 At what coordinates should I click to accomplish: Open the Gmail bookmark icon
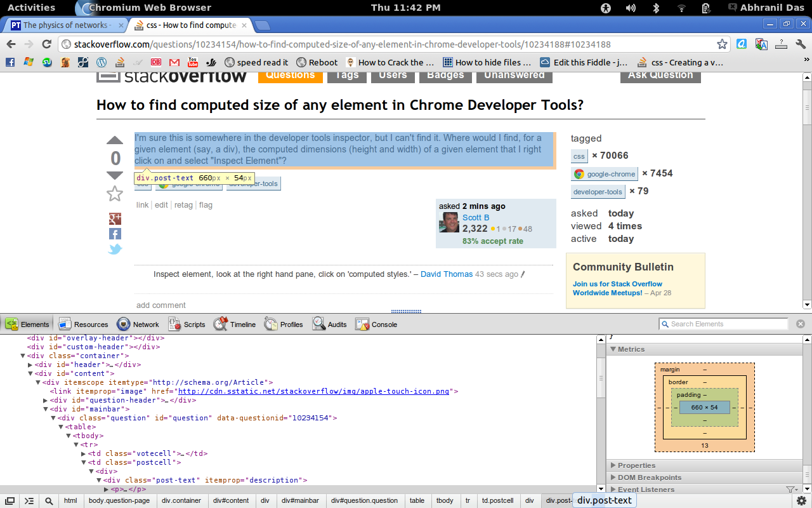pos(174,62)
